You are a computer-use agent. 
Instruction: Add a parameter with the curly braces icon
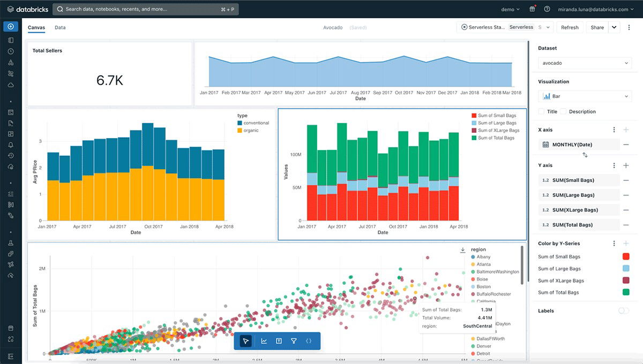(x=309, y=340)
